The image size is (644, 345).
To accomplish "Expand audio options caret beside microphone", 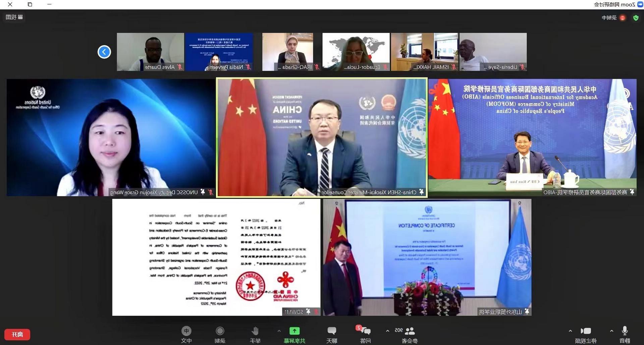I will (611, 331).
